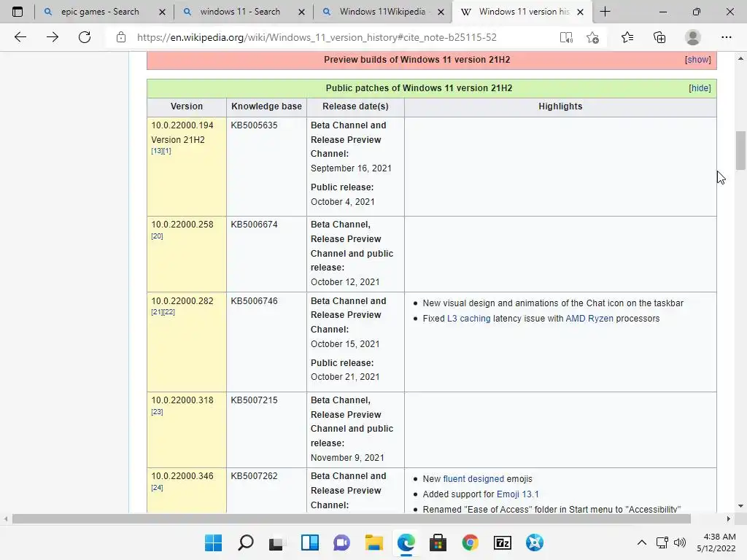
Task: Open the clock and date 5/12/2022
Action: (716, 542)
